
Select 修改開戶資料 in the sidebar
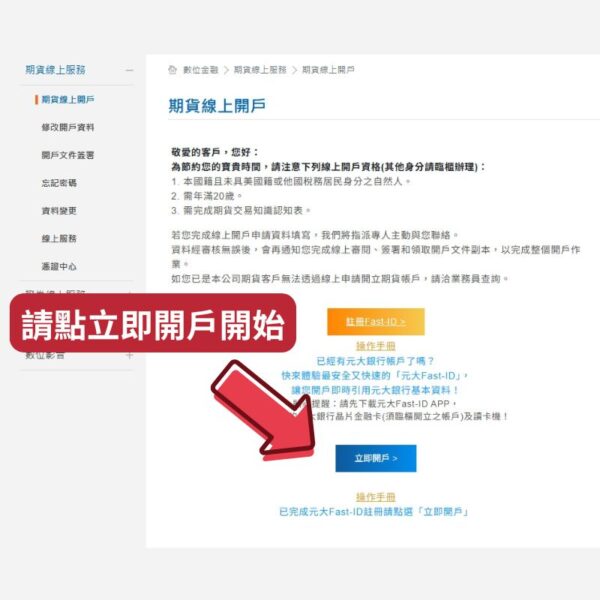(x=68, y=127)
